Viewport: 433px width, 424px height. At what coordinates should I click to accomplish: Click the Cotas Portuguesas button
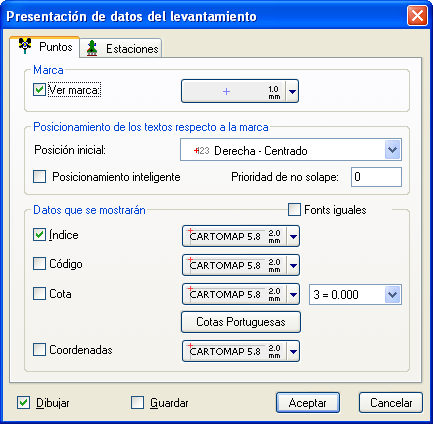point(241,322)
